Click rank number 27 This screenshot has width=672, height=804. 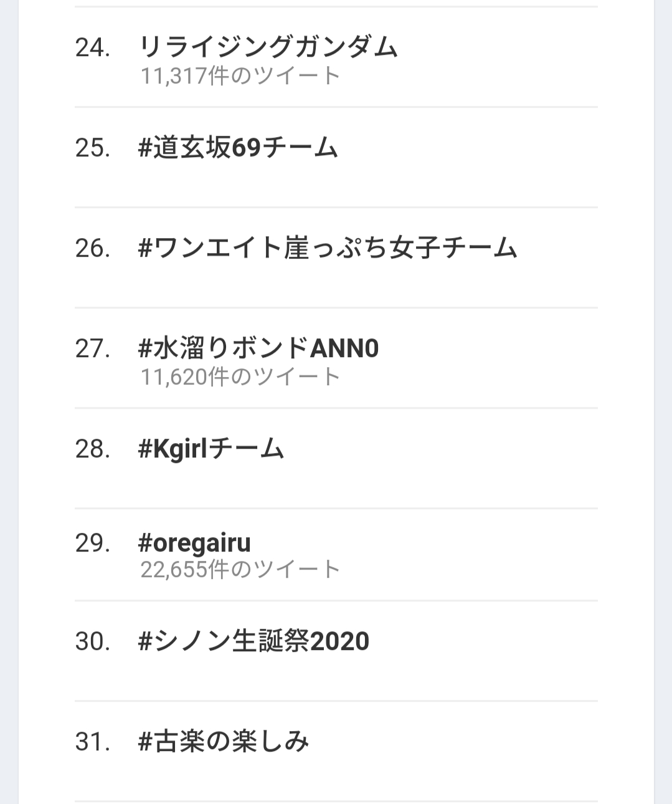click(93, 348)
